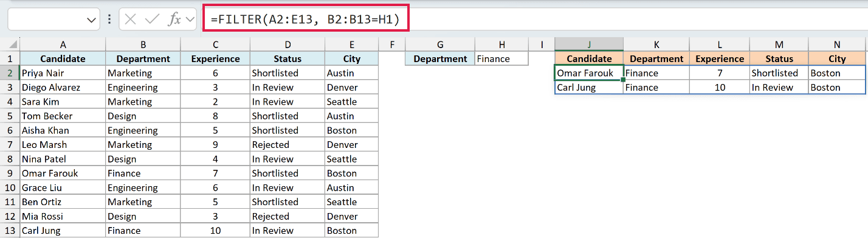Click the orange Experience header in L1
Screen dimensions: 868x238
pos(720,58)
